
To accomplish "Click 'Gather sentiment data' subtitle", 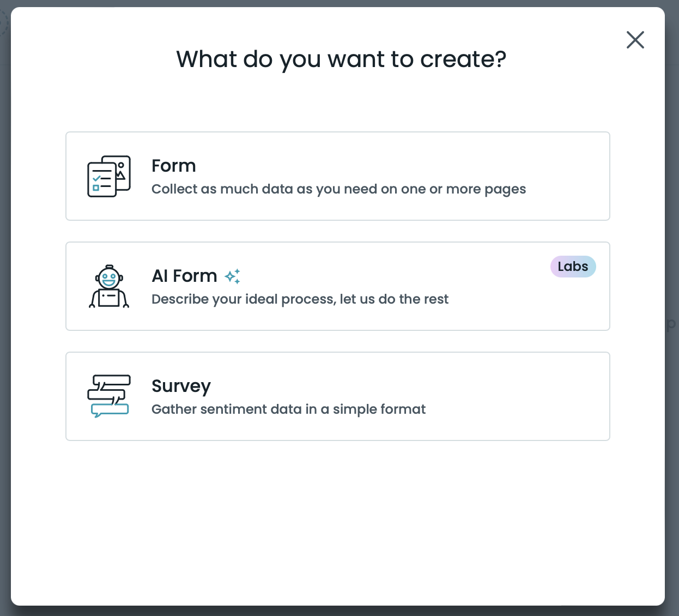I will (x=288, y=409).
